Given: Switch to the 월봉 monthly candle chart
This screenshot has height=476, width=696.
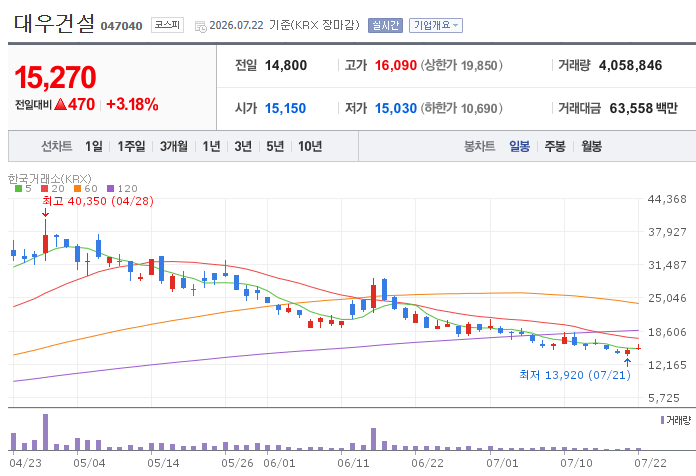Looking at the screenshot, I should tap(592, 146).
